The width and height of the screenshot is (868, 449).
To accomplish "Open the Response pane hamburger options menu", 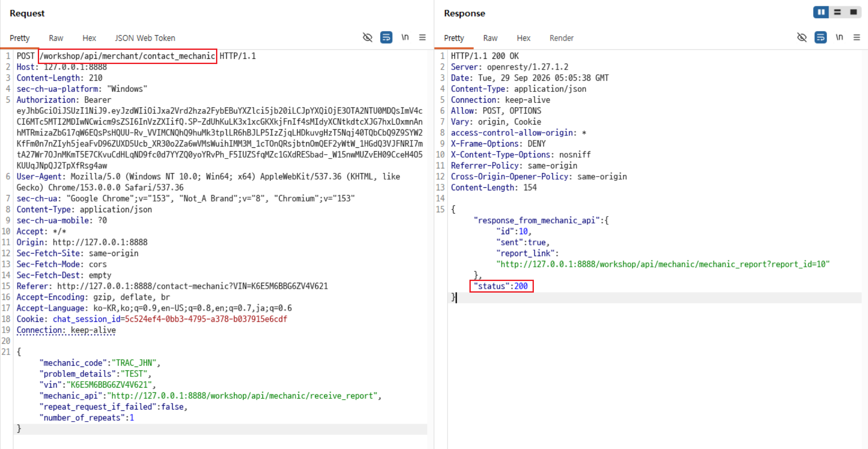I will pyautogui.click(x=857, y=37).
